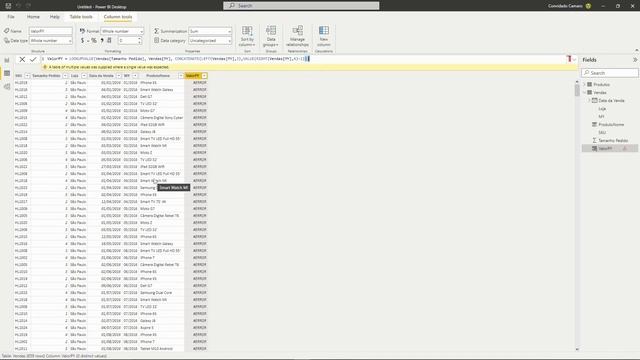
Task: Apply percentage format icon
Action: (94, 40)
